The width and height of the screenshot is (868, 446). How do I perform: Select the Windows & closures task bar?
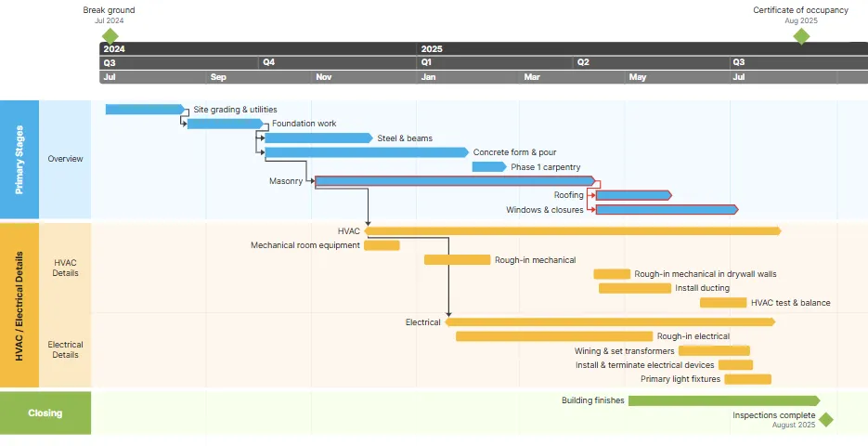[x=667, y=209]
